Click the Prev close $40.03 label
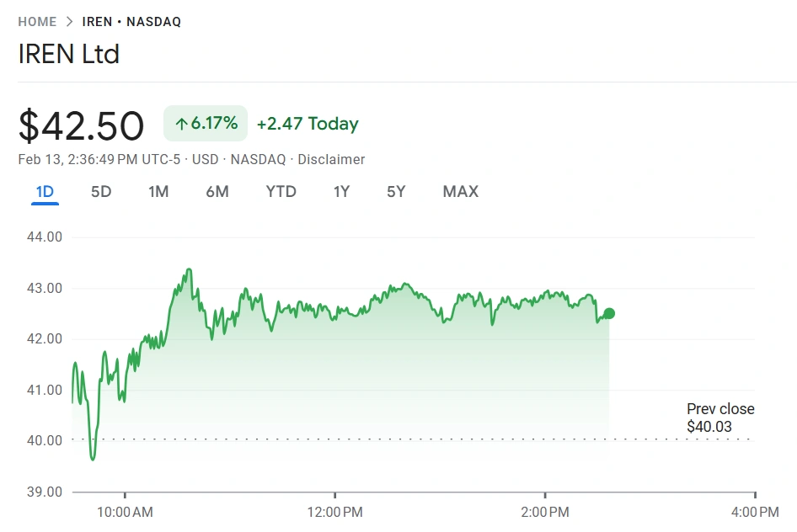Screen dimensions: 797x532 click(719, 418)
